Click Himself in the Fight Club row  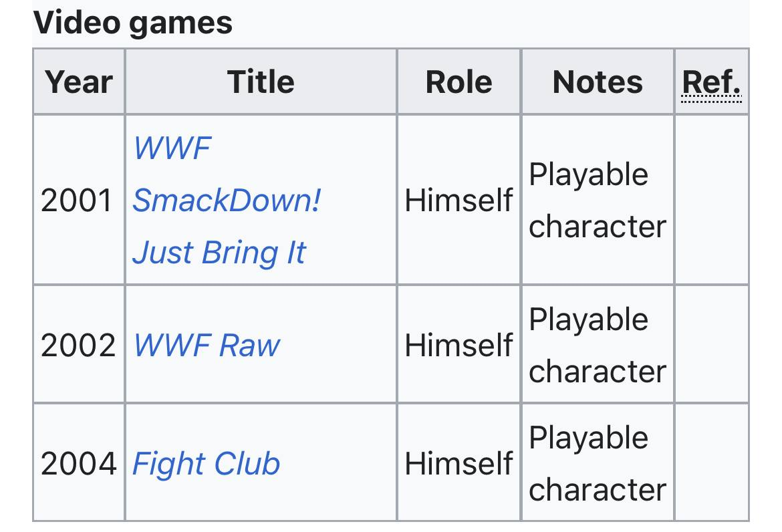[459, 463]
